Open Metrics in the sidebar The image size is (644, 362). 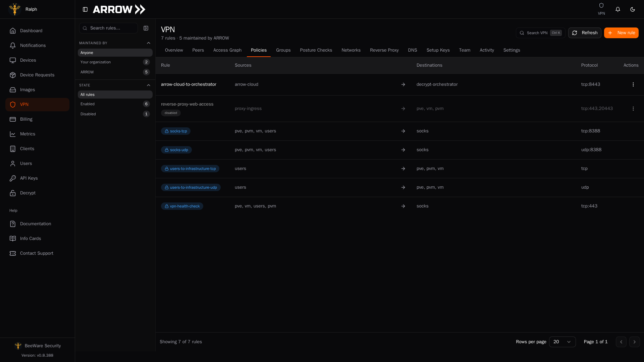tap(37, 134)
